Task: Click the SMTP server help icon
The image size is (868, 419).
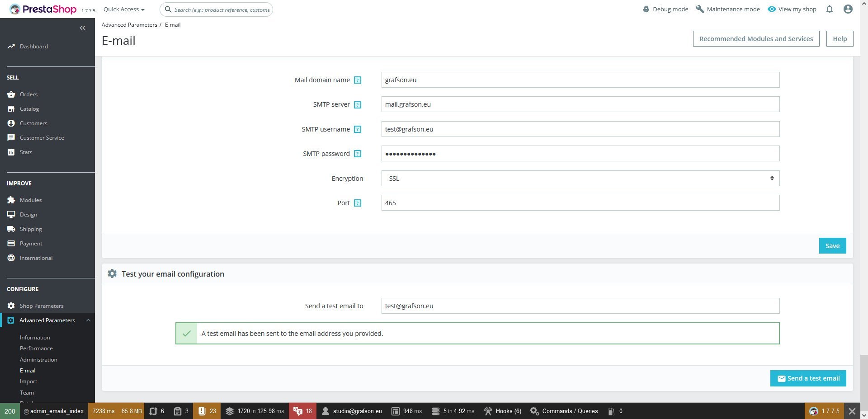Action: (x=358, y=105)
